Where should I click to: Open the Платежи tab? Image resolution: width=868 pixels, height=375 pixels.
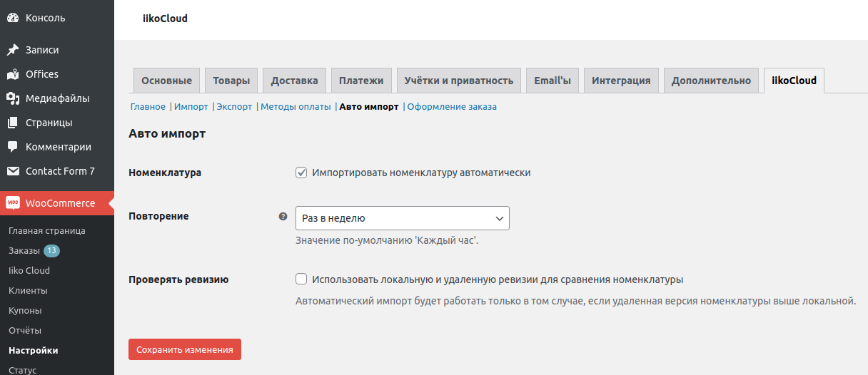tap(361, 81)
